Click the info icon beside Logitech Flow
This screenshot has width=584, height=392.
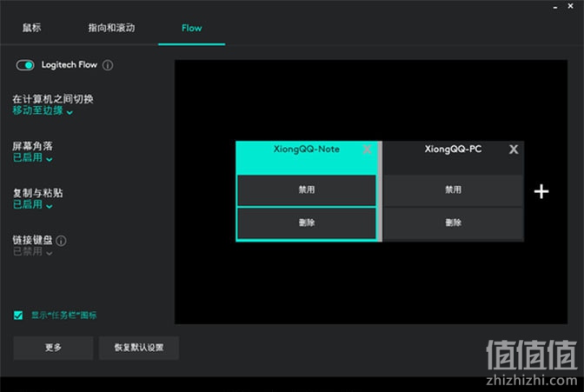tap(108, 65)
